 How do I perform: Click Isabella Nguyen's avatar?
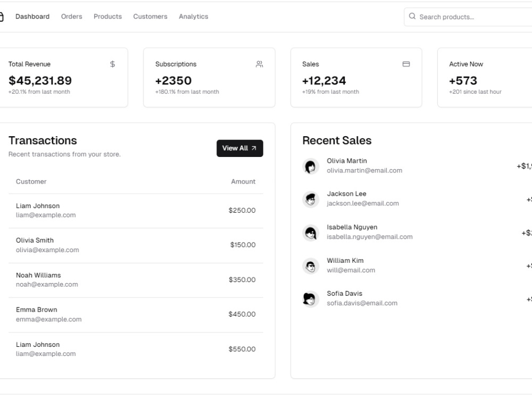click(x=311, y=232)
